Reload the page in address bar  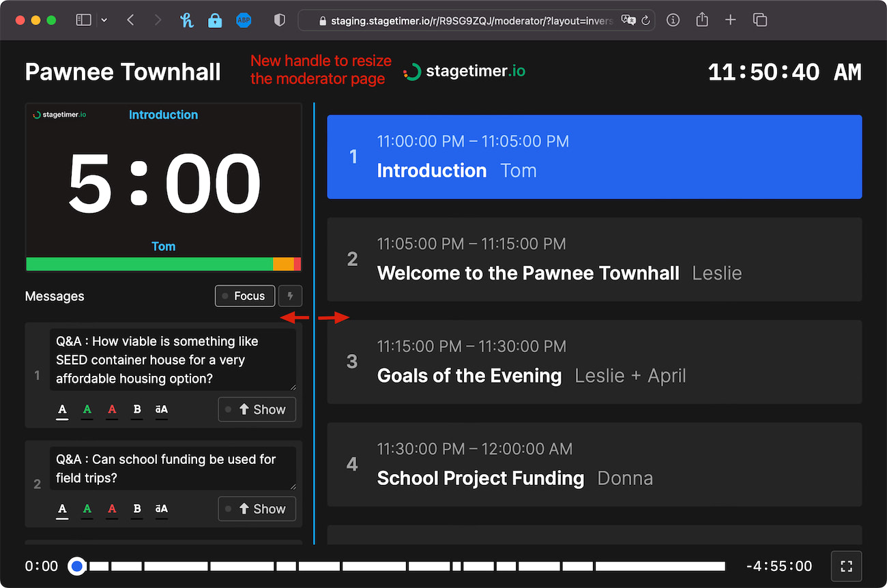click(x=645, y=20)
